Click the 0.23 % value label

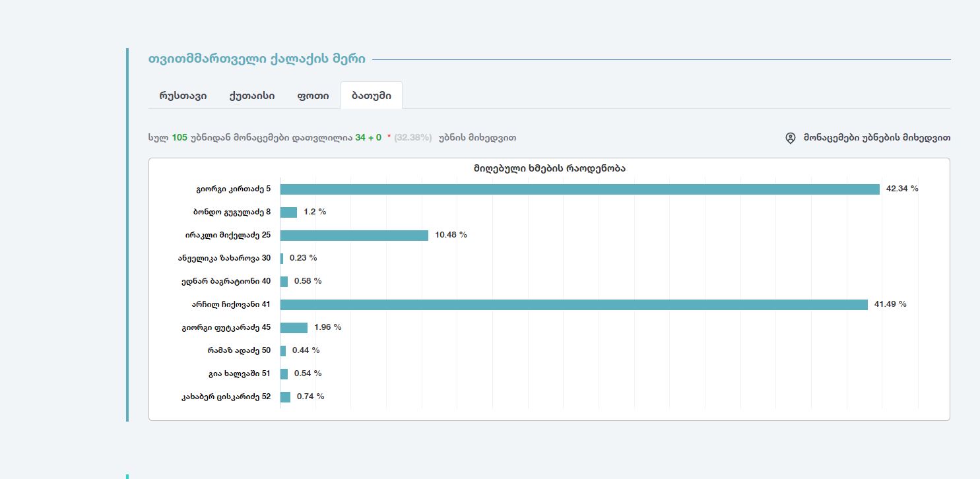pos(304,258)
